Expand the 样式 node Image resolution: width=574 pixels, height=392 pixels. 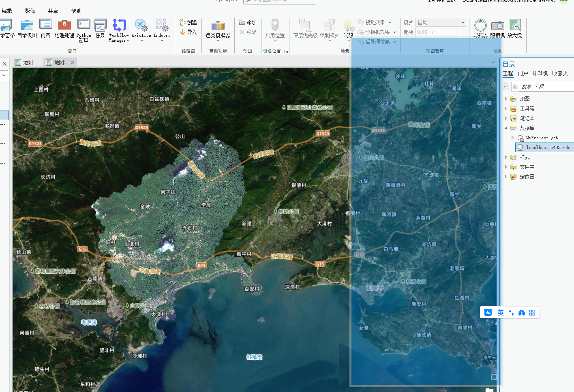[506, 157]
